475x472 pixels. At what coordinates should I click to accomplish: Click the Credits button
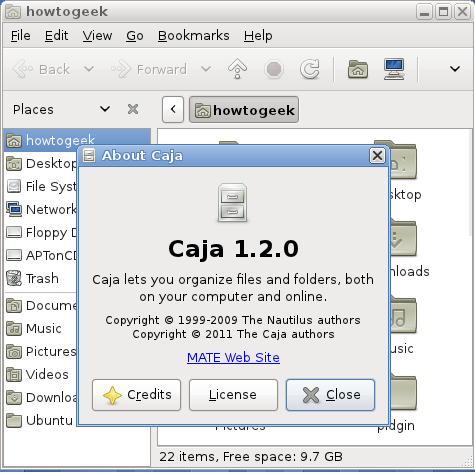(x=137, y=395)
